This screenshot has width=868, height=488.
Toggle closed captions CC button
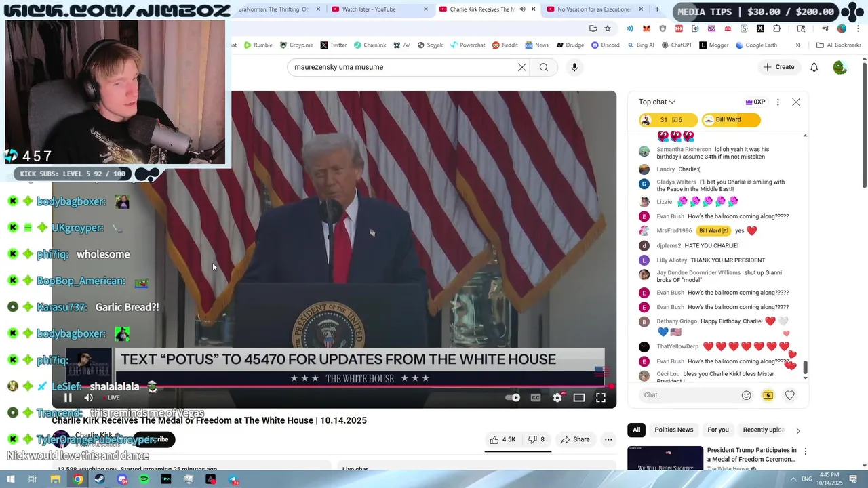click(x=536, y=398)
